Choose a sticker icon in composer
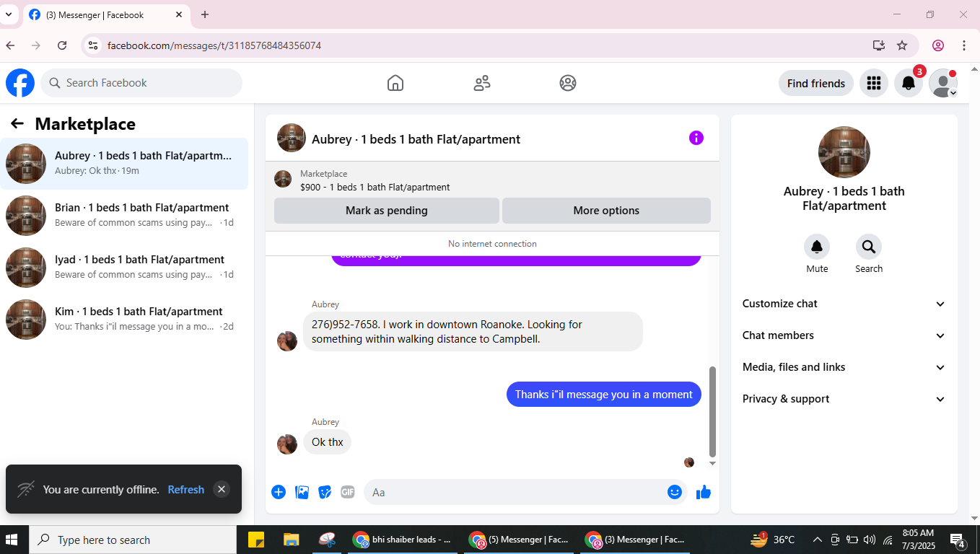This screenshot has height=554, width=980. [x=325, y=492]
